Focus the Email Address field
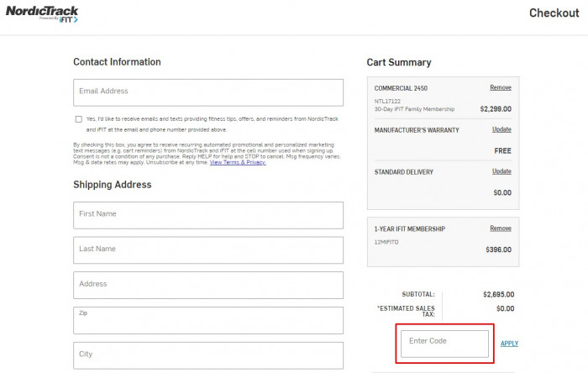The width and height of the screenshot is (588, 373). [x=208, y=92]
